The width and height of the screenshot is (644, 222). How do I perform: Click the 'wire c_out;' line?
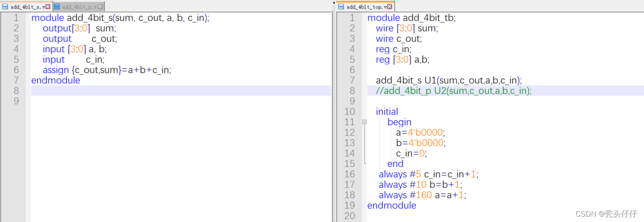[x=399, y=39]
